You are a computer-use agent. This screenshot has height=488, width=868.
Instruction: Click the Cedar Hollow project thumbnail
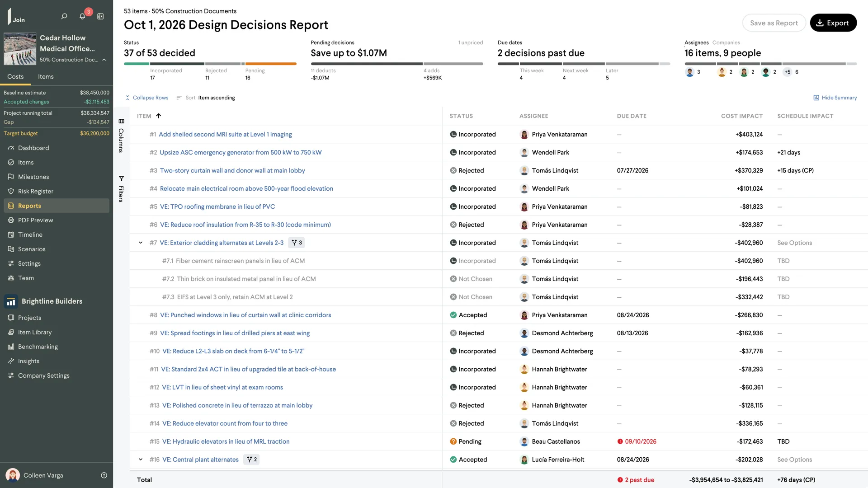click(x=20, y=49)
